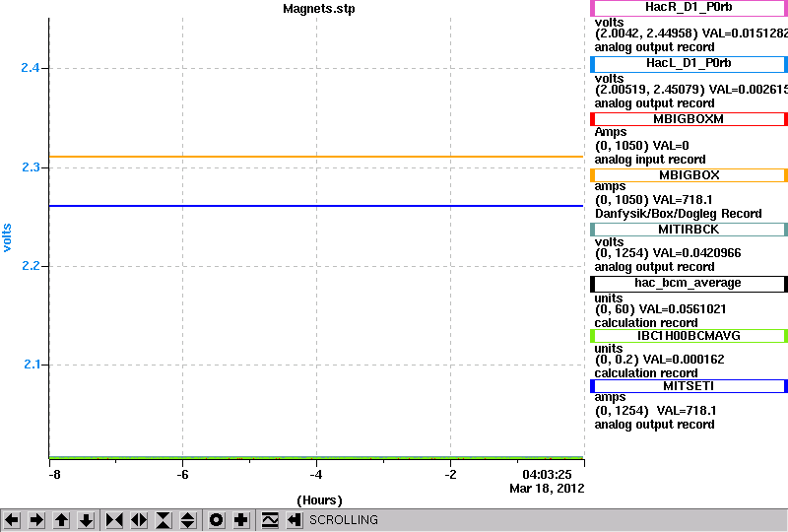Image resolution: width=788 pixels, height=532 pixels.
Task: Pan the graph left with the left-arrow button
Action: 12,520
